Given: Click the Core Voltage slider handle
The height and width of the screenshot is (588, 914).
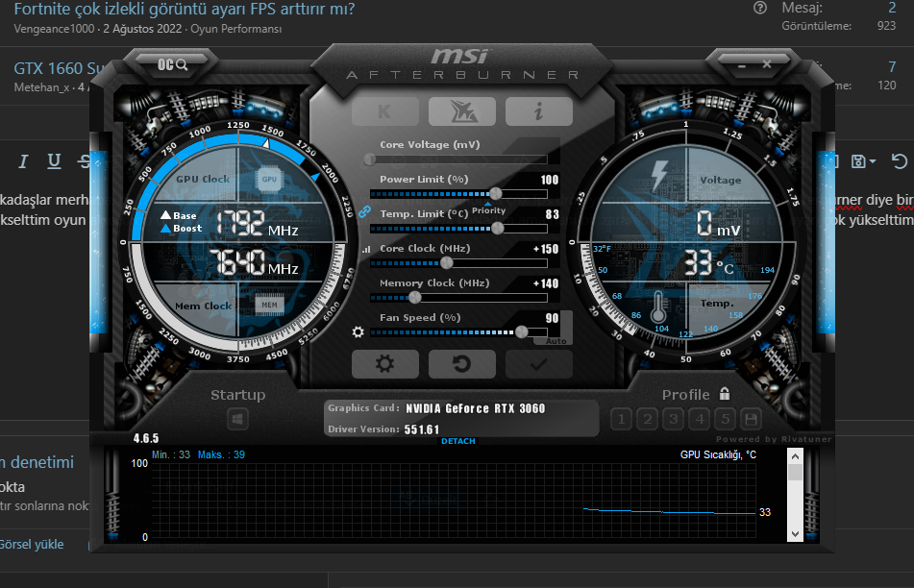Looking at the screenshot, I should [x=370, y=159].
